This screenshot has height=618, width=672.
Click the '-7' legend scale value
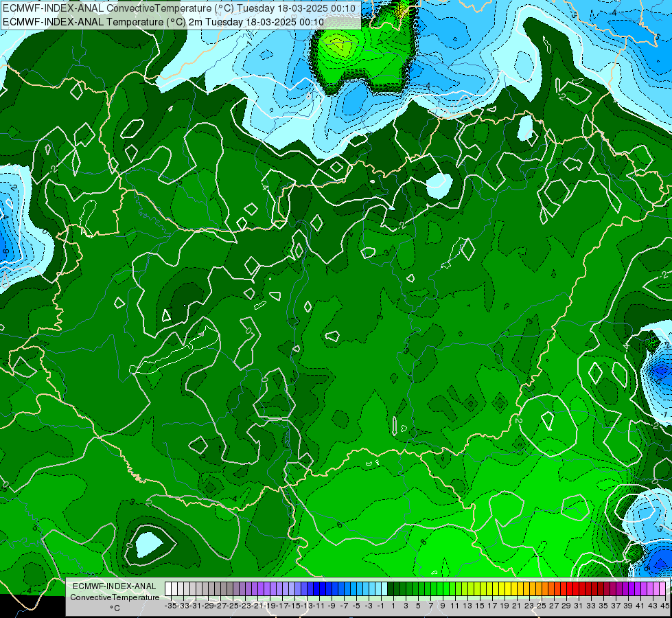[x=344, y=606]
